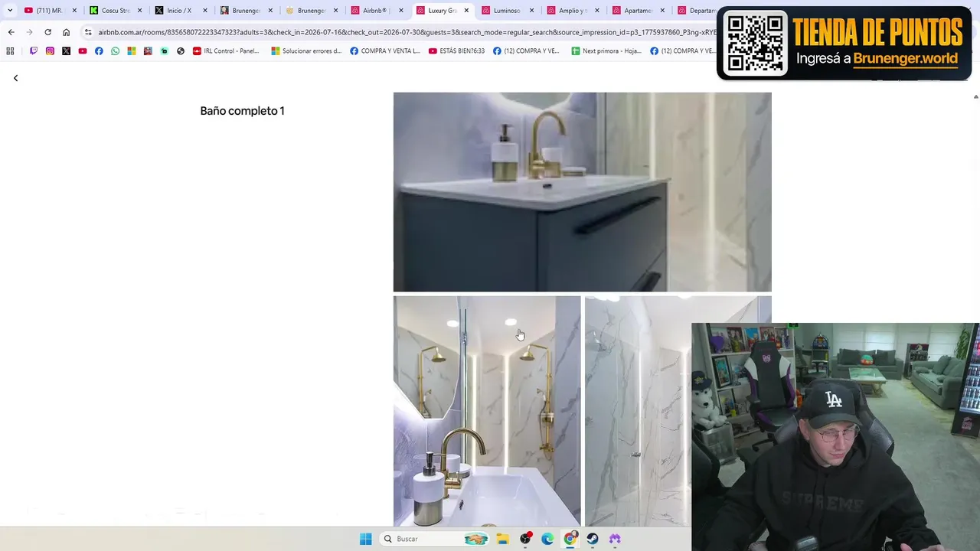Image resolution: width=980 pixels, height=551 pixels.
Task: Switch to the Luminoso tab
Action: click(508, 11)
